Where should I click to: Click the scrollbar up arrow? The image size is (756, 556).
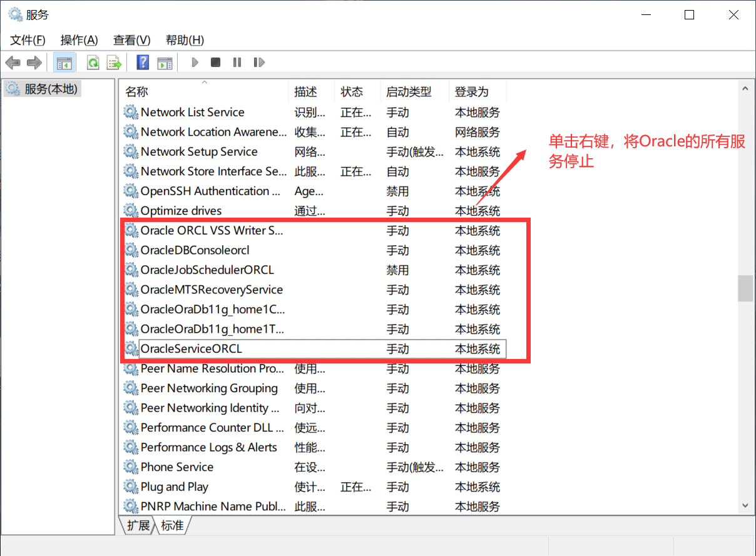coord(745,89)
